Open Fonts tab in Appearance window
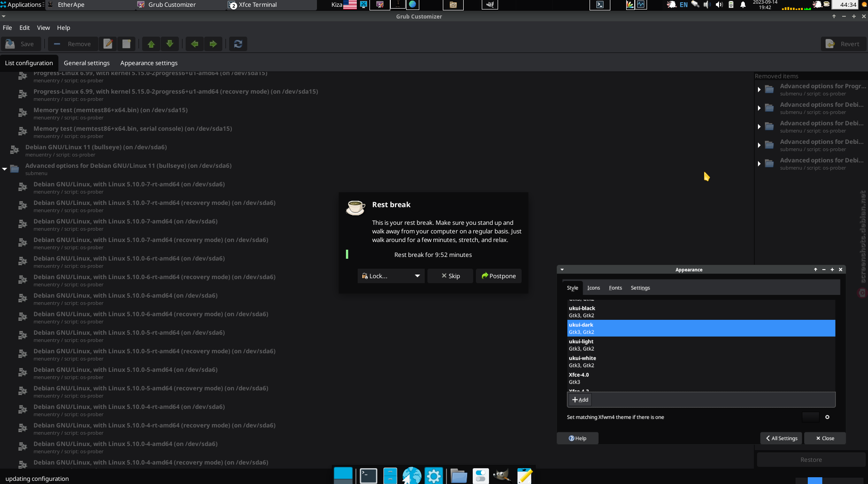The height and width of the screenshot is (484, 868). (x=615, y=288)
